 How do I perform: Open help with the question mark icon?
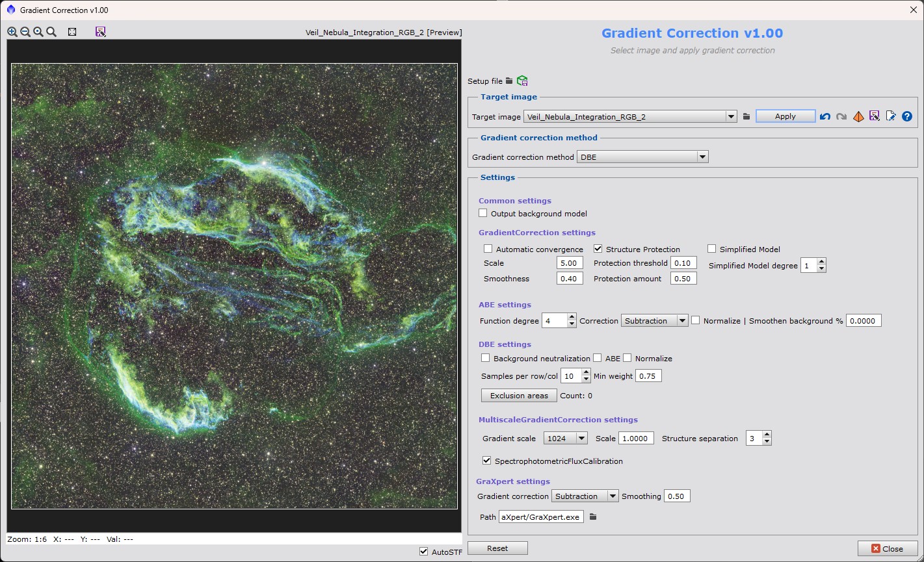click(907, 117)
